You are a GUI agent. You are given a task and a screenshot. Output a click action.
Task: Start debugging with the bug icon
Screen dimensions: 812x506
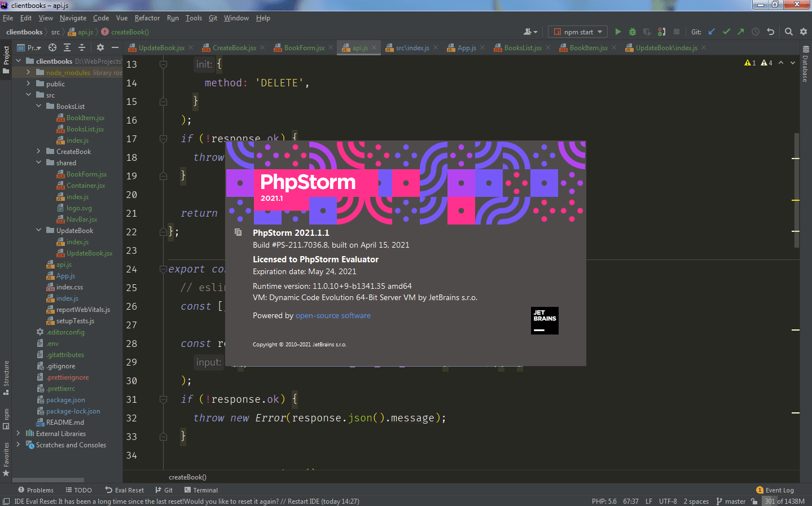pyautogui.click(x=631, y=32)
